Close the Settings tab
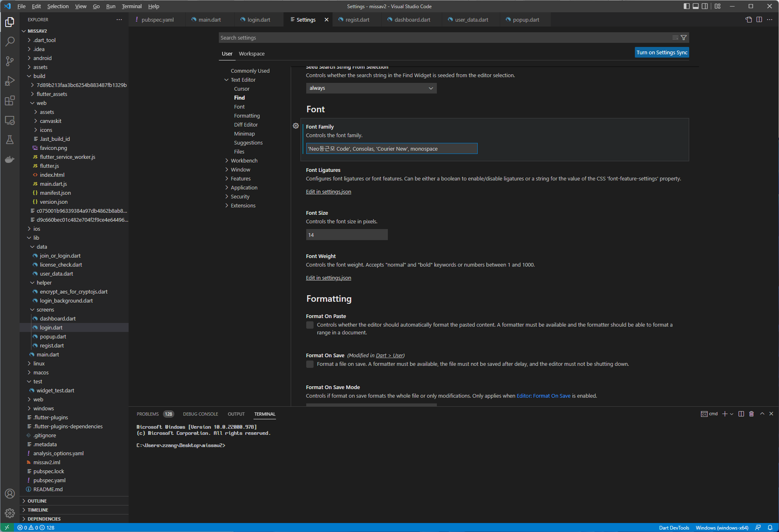Viewport: 779px width, 532px height. (326, 20)
